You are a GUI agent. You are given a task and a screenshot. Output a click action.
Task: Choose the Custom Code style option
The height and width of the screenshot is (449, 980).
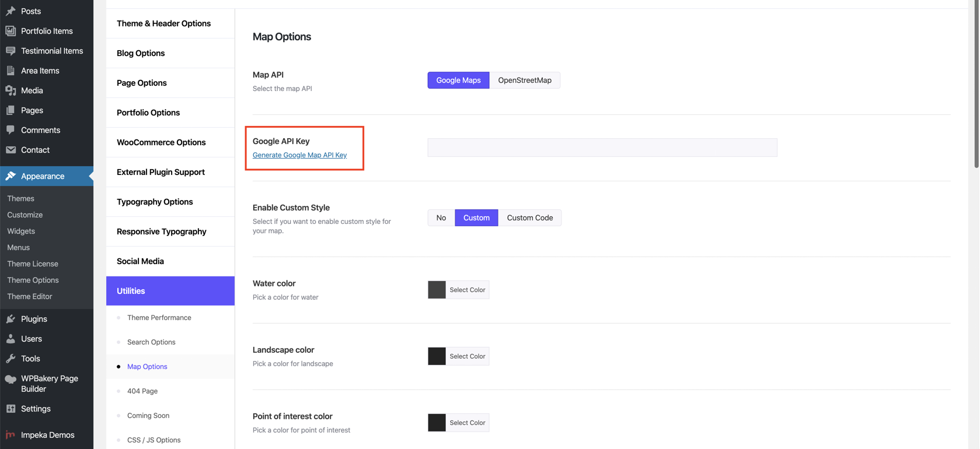click(529, 218)
